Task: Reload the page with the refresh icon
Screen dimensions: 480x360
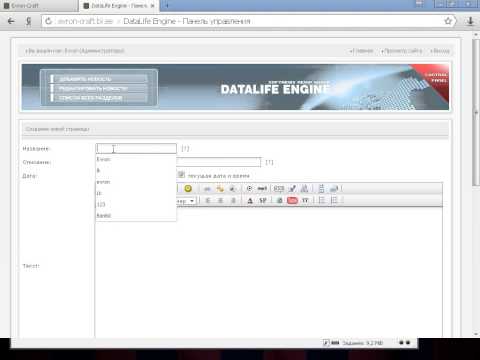Action: coord(49,21)
